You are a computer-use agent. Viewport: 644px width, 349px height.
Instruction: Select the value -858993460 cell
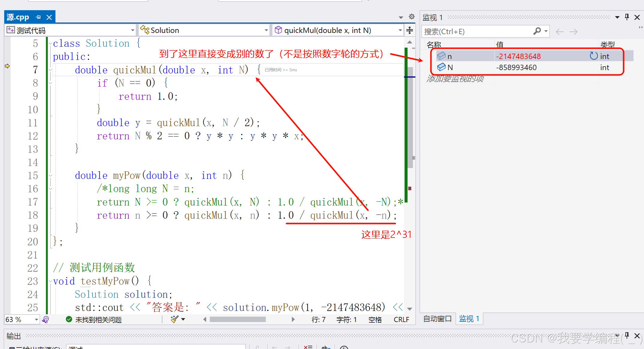[x=516, y=67]
